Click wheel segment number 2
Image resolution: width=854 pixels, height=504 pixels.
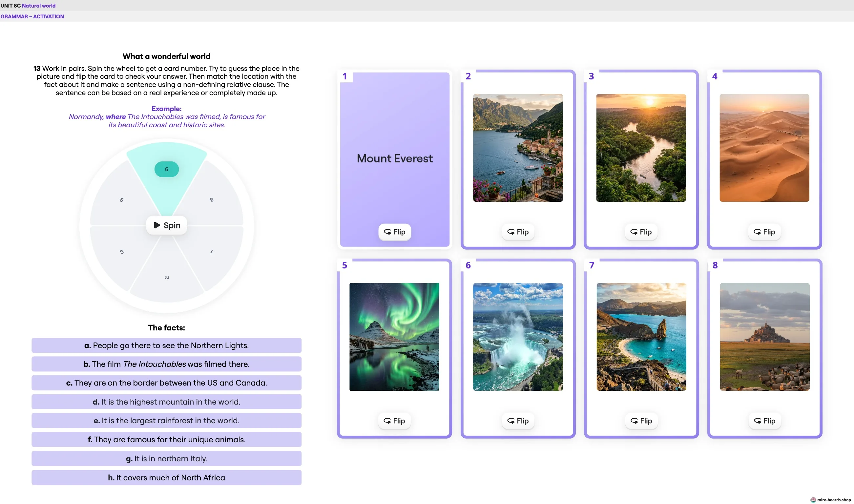(166, 278)
